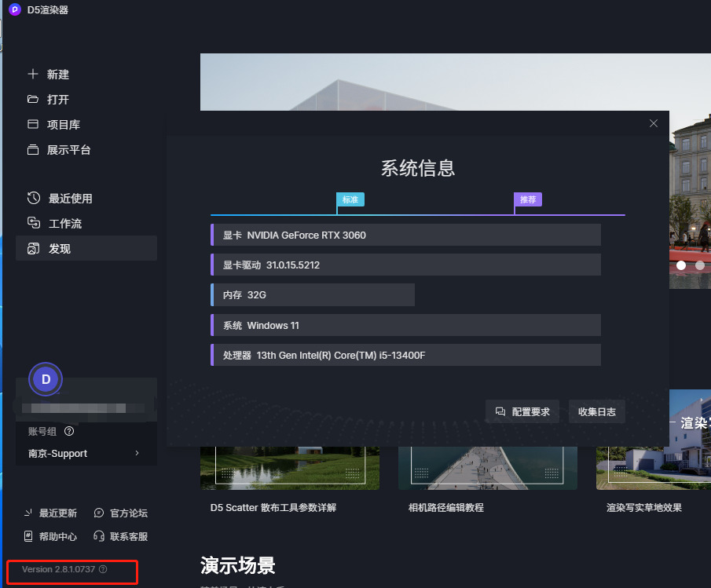The image size is (711, 588).
Task: Select the second banner carousel dot
Action: click(x=700, y=265)
